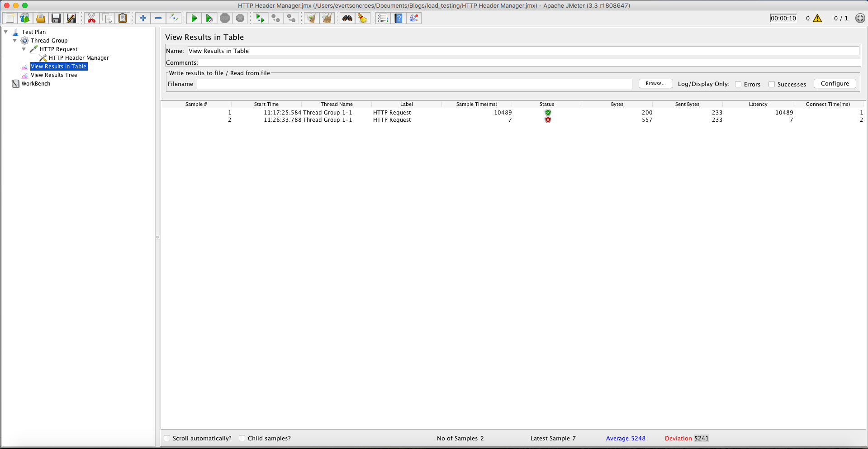Select View Results Tree in the tree

tap(54, 75)
